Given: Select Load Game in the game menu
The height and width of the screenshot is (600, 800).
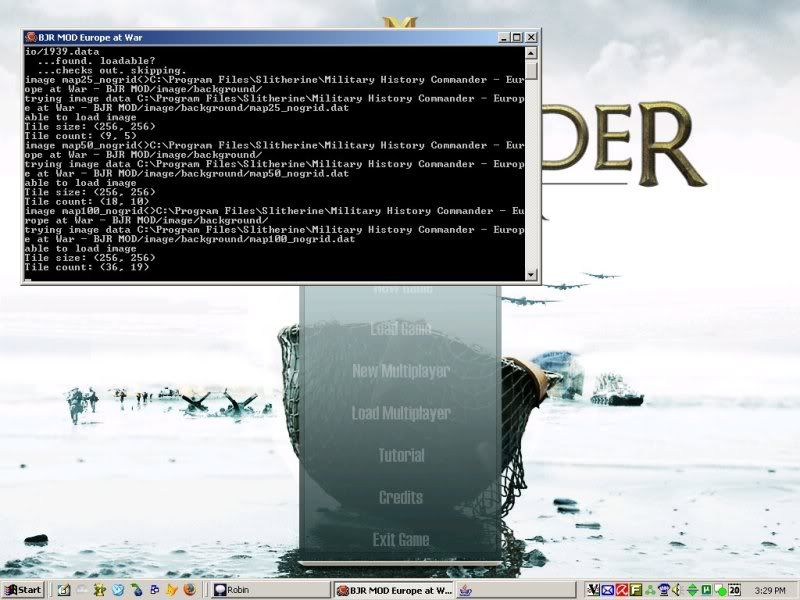Looking at the screenshot, I should pos(401,329).
